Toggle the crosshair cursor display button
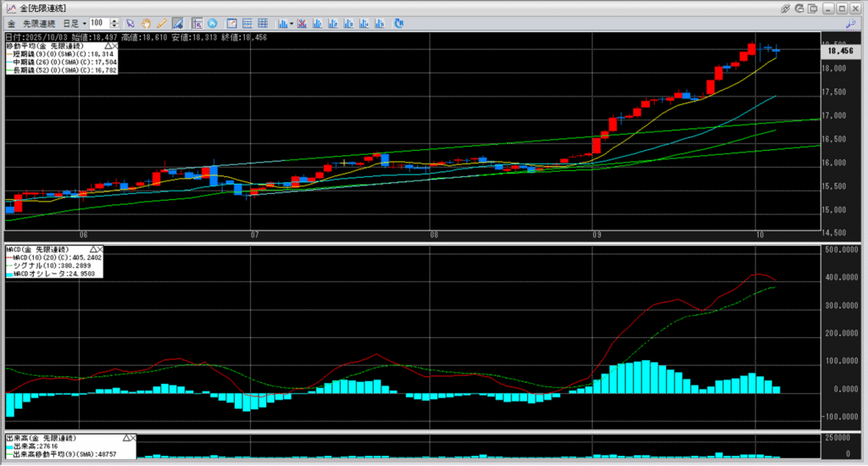868x466 pixels. (x=197, y=23)
